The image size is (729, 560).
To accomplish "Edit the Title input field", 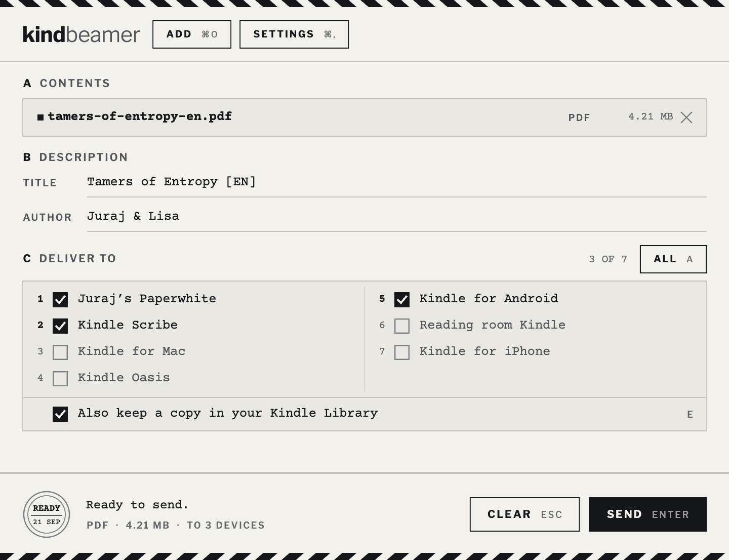I will pyautogui.click(x=397, y=182).
